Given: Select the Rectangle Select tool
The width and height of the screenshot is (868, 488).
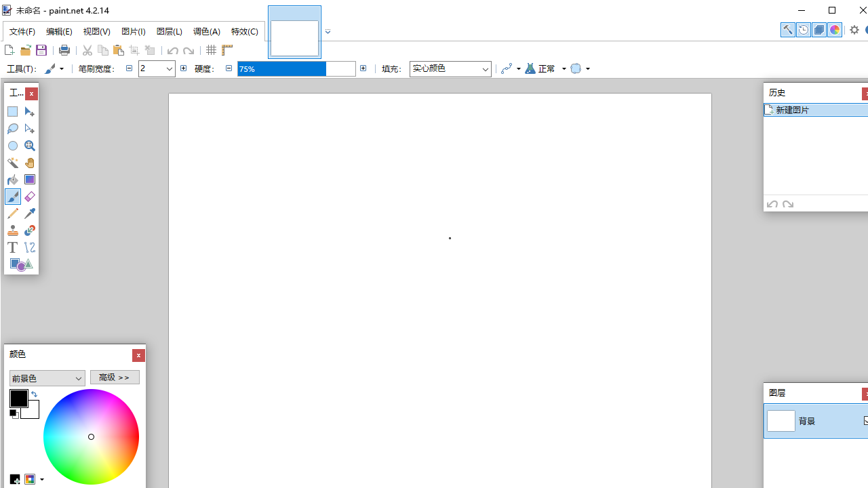Looking at the screenshot, I should pos(12,111).
